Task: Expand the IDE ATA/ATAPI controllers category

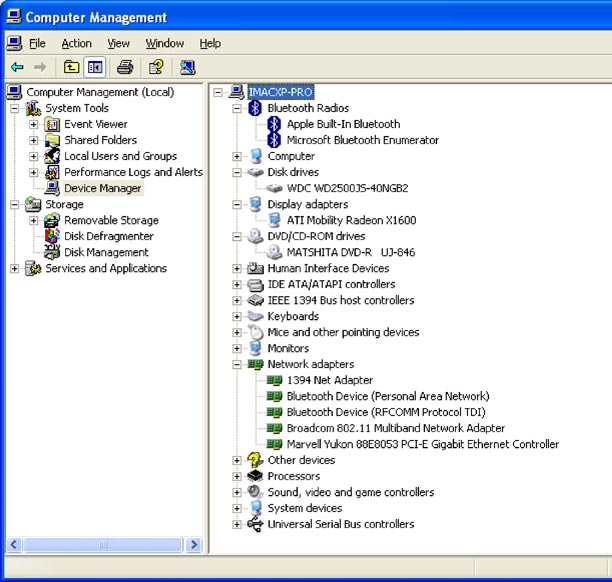Action: point(237,285)
